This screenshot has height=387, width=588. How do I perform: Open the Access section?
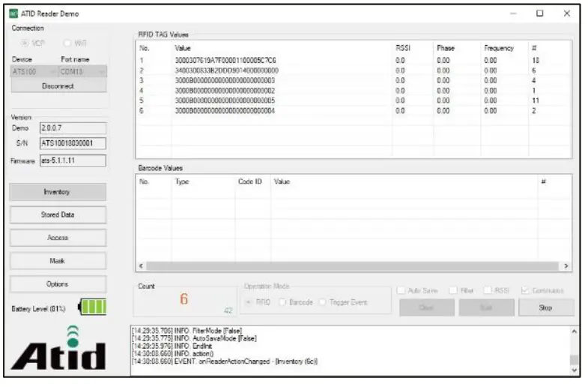[x=58, y=238]
